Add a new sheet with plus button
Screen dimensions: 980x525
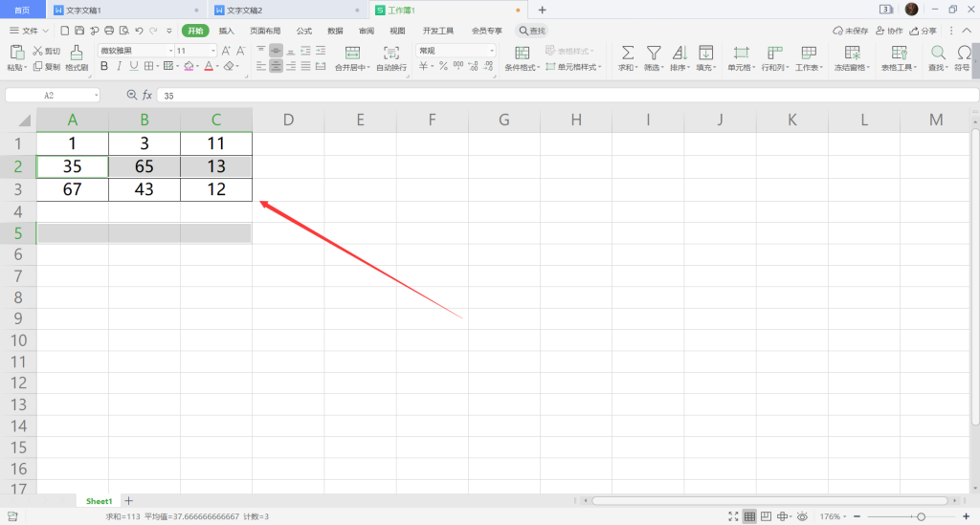coord(129,501)
